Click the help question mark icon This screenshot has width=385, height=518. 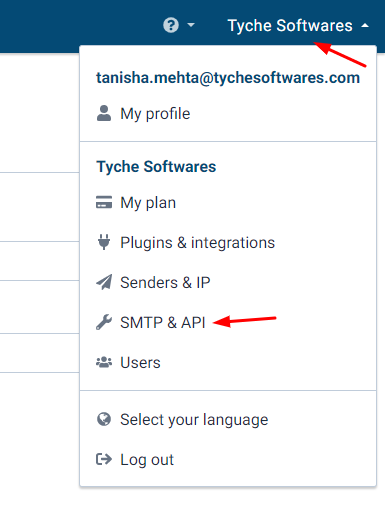(x=171, y=25)
